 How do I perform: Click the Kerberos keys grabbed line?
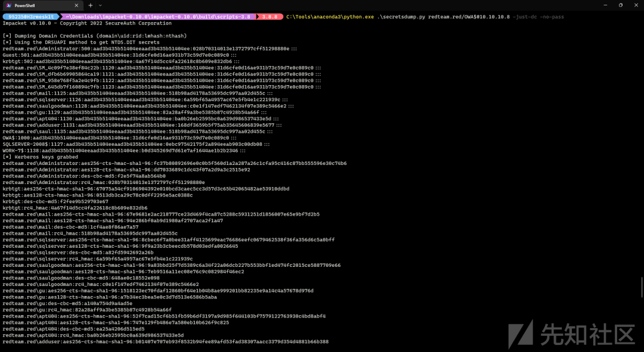41,157
